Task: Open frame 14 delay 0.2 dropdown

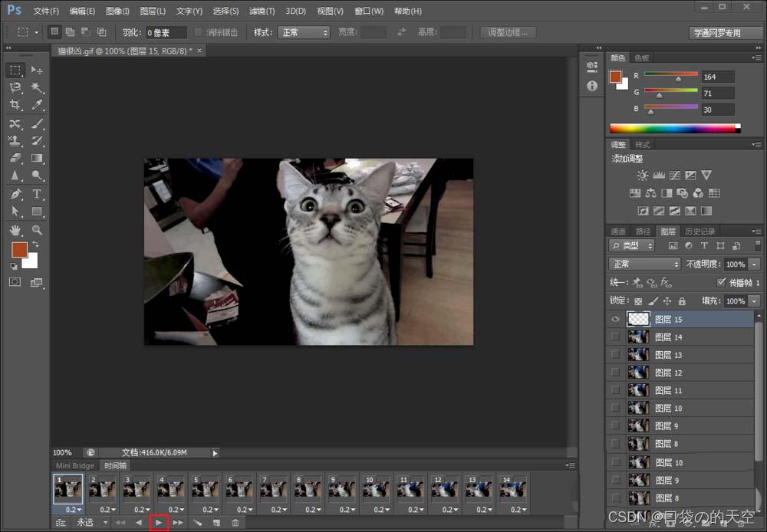Action: (x=518, y=510)
